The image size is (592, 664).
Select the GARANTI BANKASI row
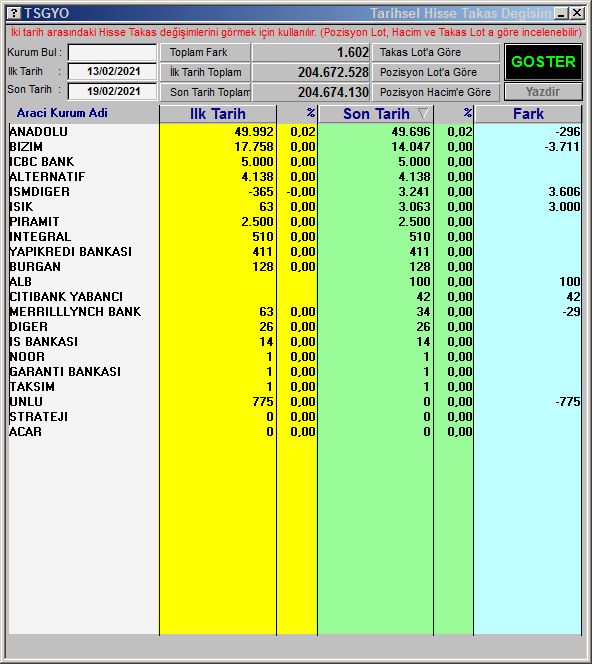295,372
